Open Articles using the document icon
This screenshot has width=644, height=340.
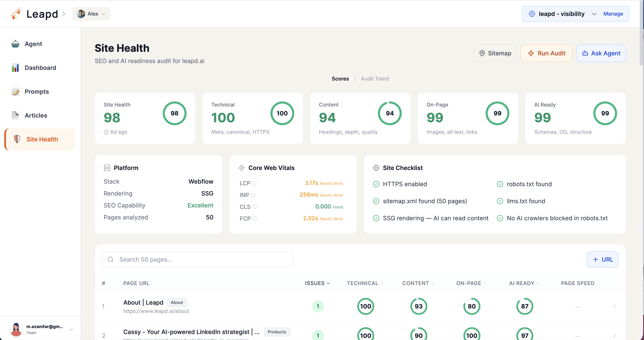click(16, 115)
